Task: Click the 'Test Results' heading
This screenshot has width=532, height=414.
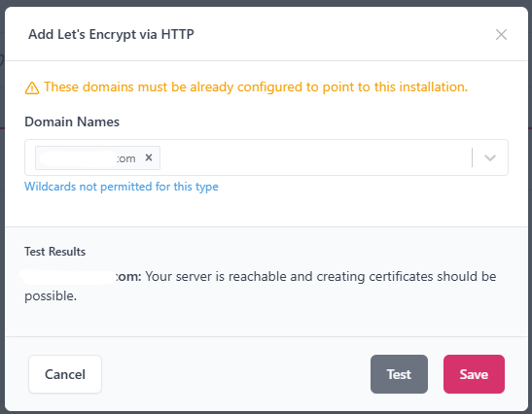Action: coord(55,252)
